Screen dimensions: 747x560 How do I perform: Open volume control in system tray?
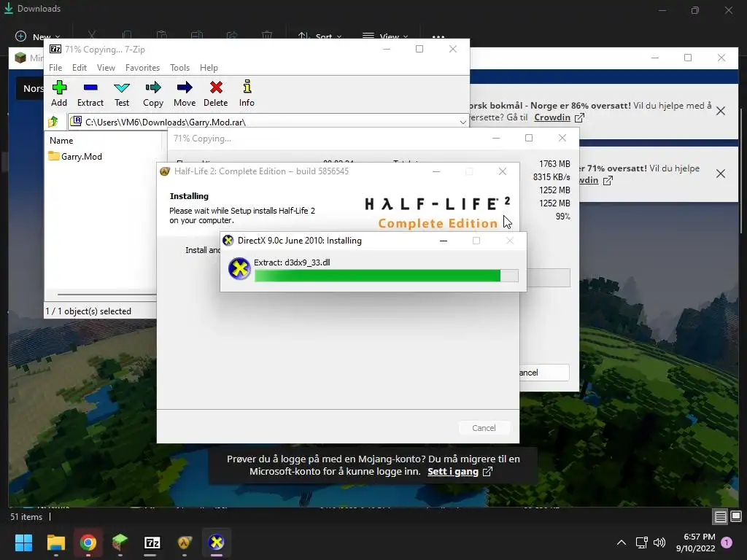click(x=659, y=542)
